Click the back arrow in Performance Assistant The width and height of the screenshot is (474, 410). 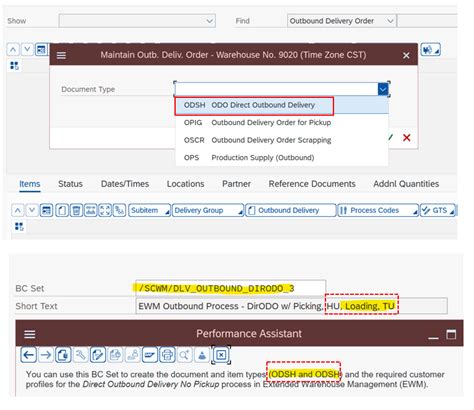[x=28, y=355]
